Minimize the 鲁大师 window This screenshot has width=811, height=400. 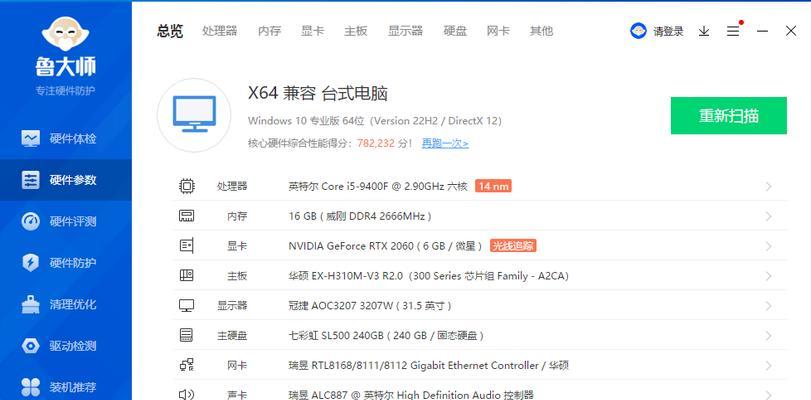[762, 31]
